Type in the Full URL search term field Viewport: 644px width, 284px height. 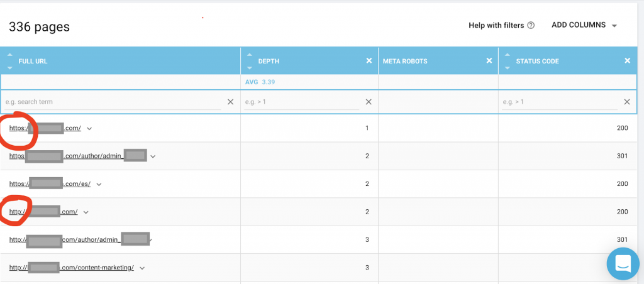point(113,102)
